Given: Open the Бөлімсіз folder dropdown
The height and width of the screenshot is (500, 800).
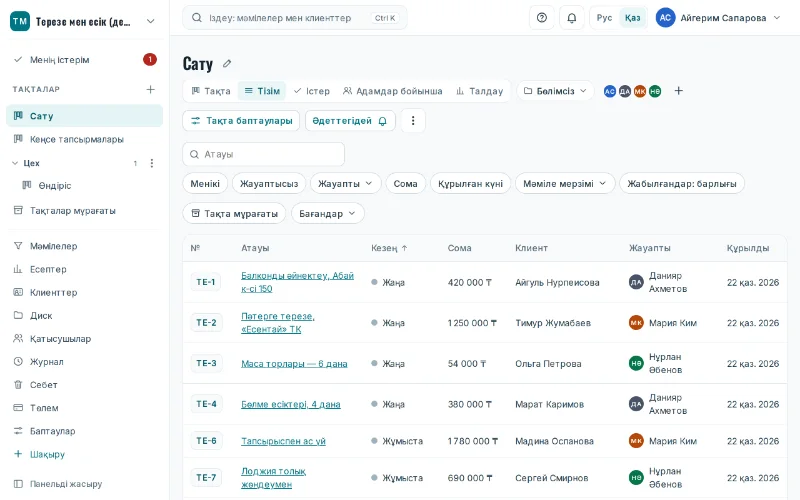Looking at the screenshot, I should (x=555, y=91).
